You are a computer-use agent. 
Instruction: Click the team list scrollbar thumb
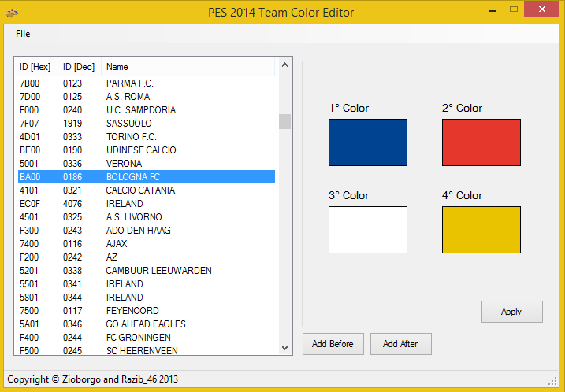point(284,121)
